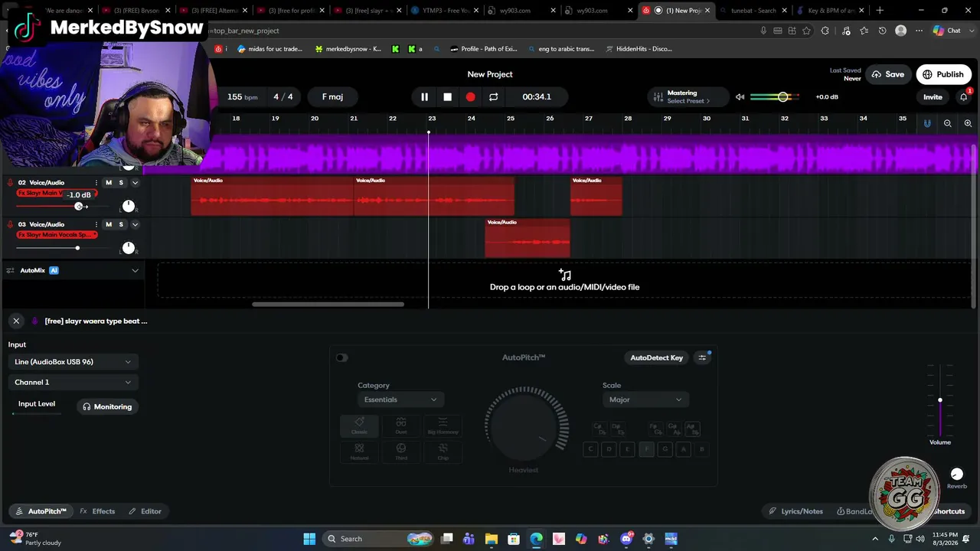Click the timeline horizontal scrollbar
This screenshot has height=551, width=980.
[x=328, y=305]
